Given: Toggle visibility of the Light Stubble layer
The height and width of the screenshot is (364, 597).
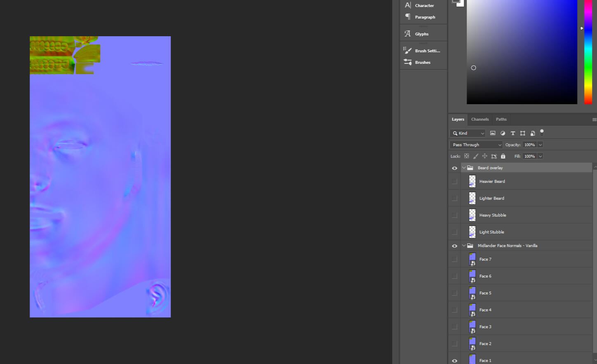Looking at the screenshot, I should pyautogui.click(x=455, y=232).
